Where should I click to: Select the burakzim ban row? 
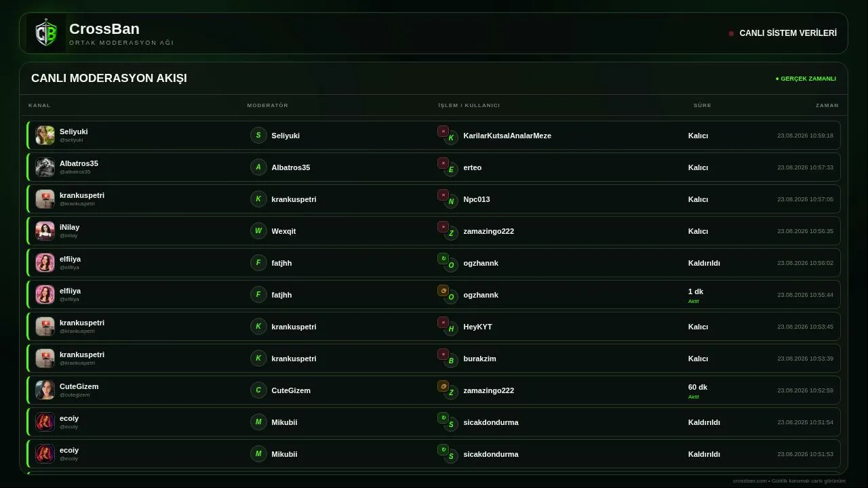(434, 359)
